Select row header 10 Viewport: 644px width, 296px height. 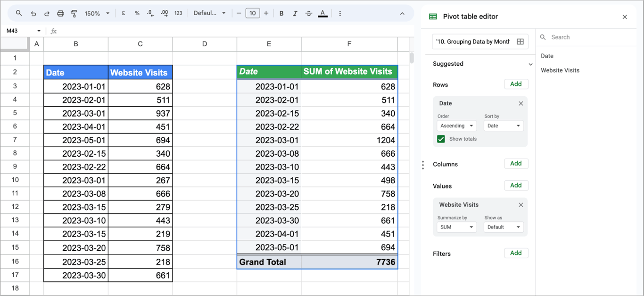pyautogui.click(x=15, y=180)
